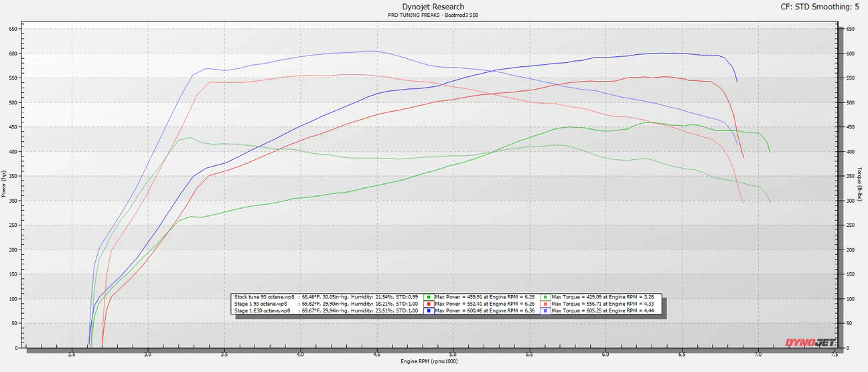Select the Stock tune 93 octane.wp8 run
Screen dimensions: 868x372
[x=262, y=296]
